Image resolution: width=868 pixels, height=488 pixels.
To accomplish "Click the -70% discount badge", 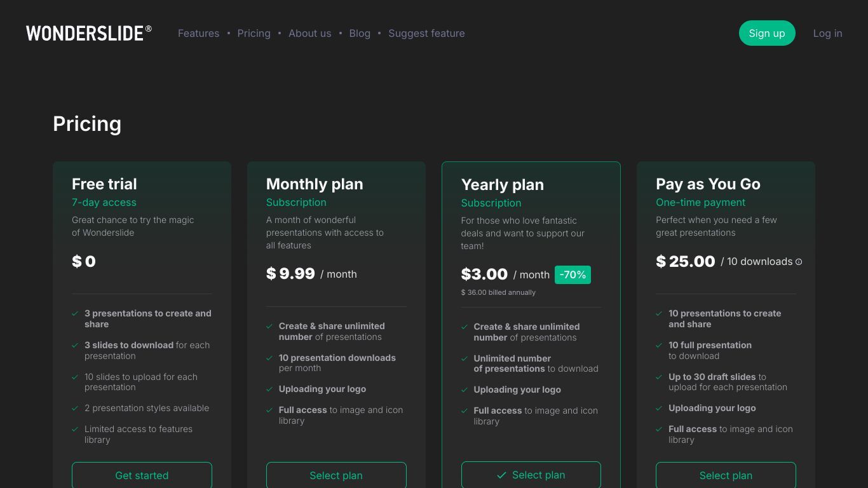I will pyautogui.click(x=573, y=274).
